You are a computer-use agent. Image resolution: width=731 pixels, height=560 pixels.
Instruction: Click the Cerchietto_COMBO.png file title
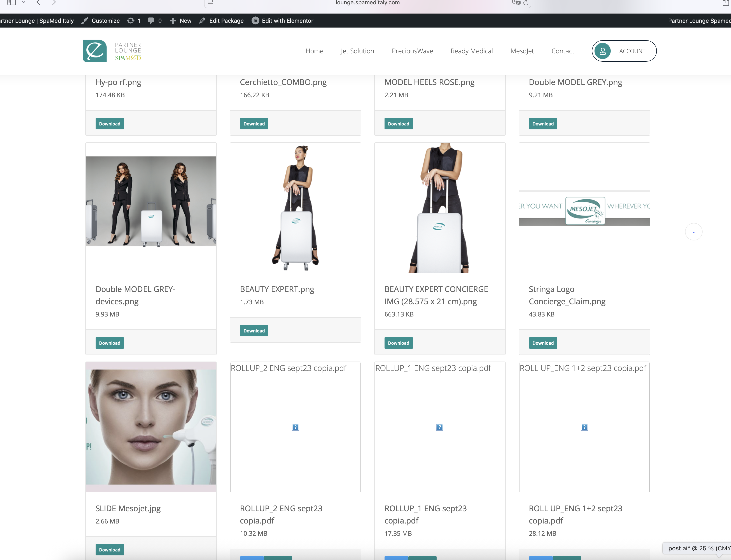283,82
